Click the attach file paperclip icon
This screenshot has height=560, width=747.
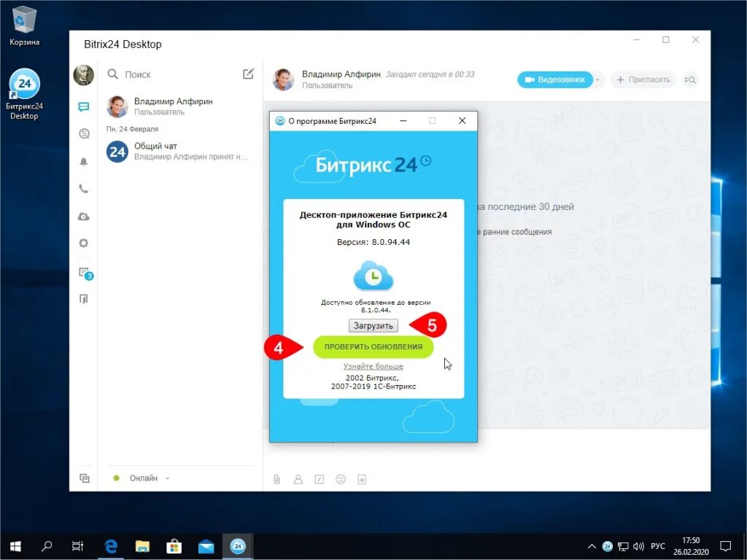pos(276,479)
